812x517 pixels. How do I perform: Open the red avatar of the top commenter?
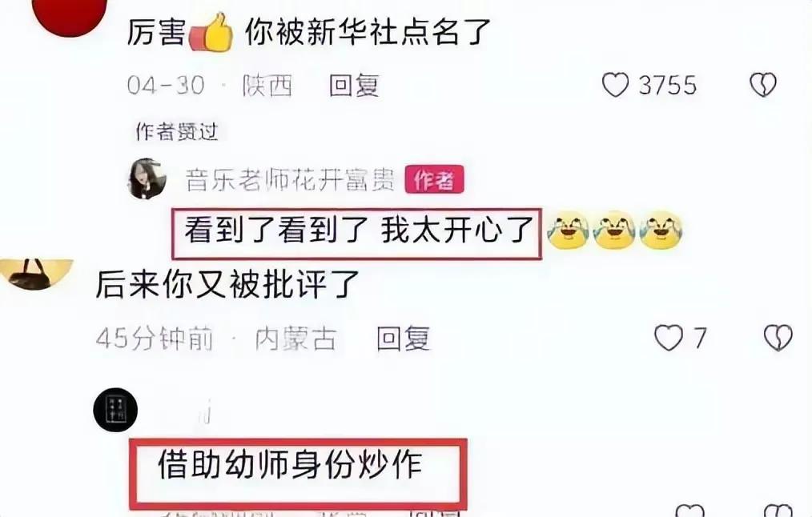tap(70, 15)
